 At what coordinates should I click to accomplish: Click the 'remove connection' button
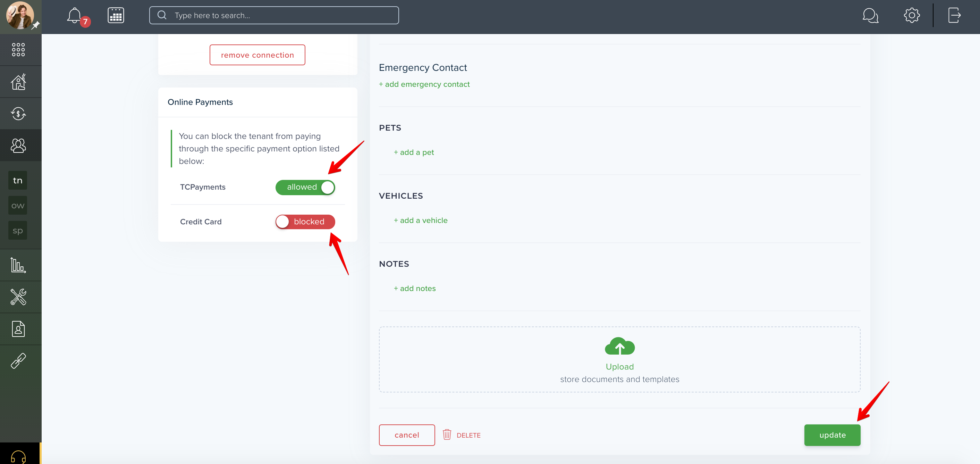point(257,55)
